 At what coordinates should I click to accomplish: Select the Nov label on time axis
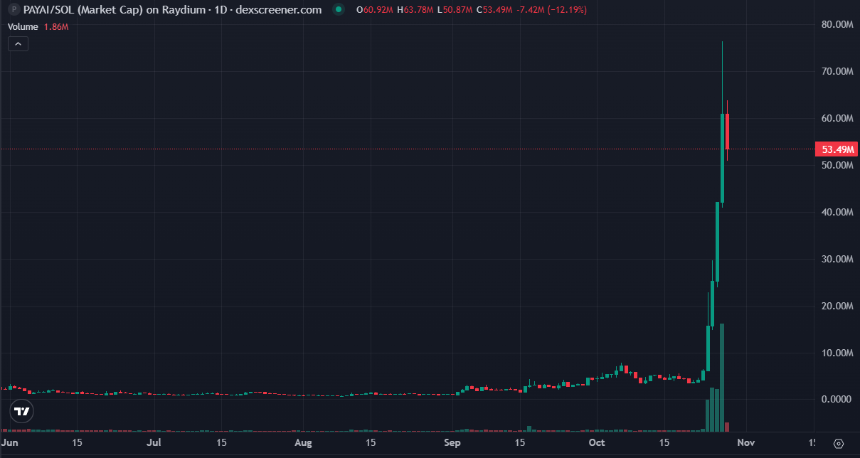point(744,441)
